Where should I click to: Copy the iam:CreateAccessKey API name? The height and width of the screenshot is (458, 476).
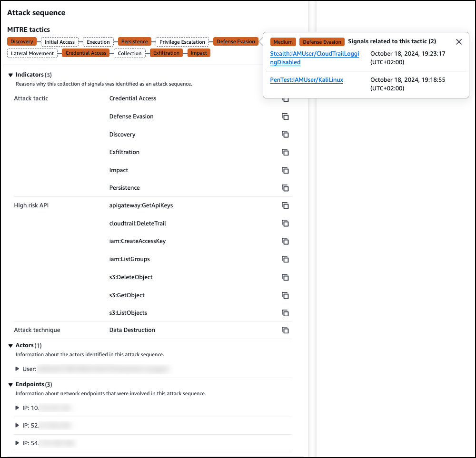(285, 241)
